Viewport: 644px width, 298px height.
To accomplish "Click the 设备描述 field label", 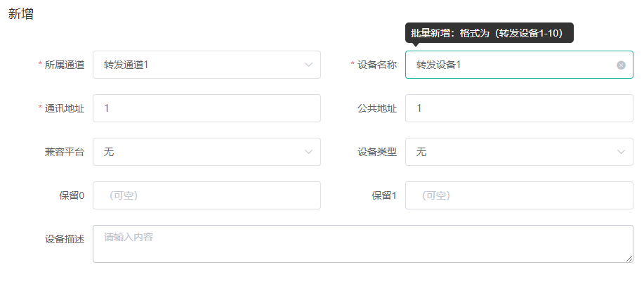I will 65,239.
